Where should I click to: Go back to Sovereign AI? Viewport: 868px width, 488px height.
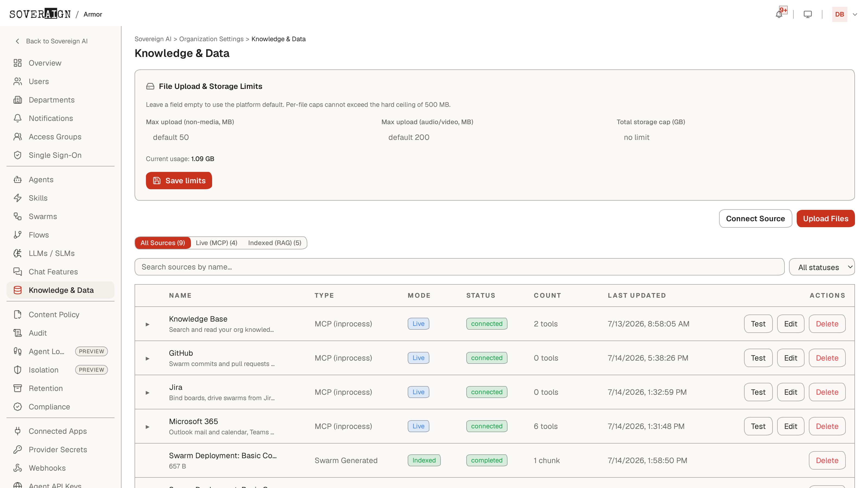(x=52, y=41)
